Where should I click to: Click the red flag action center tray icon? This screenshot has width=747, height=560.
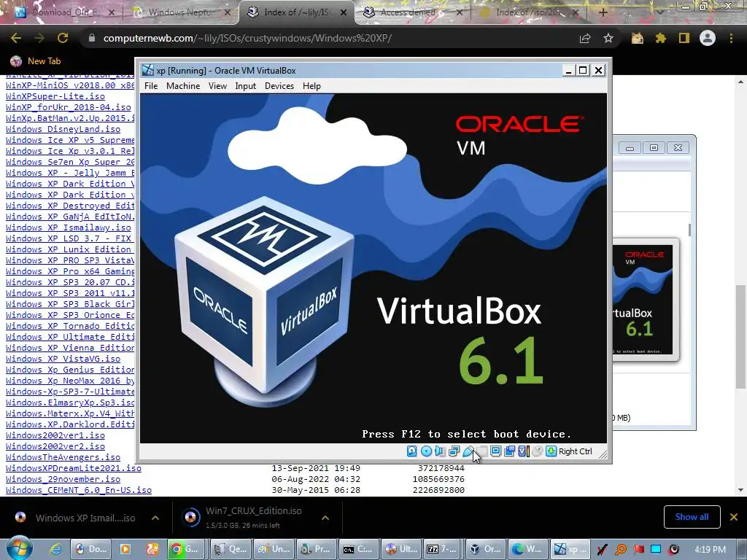click(638, 550)
